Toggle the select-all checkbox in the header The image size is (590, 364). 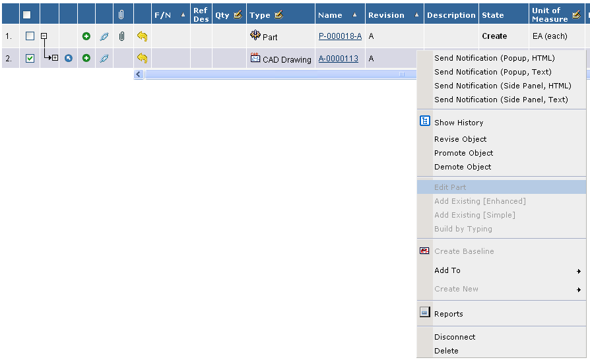pos(27,15)
